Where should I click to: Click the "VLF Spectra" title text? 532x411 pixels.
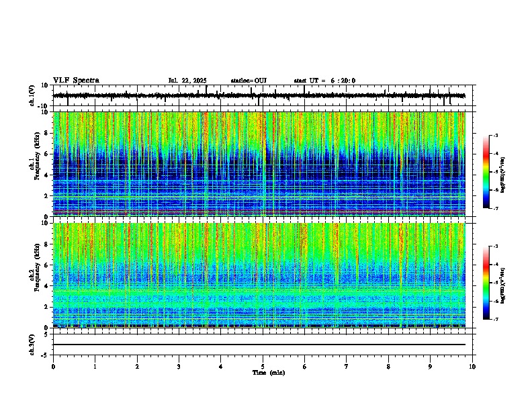coord(76,81)
